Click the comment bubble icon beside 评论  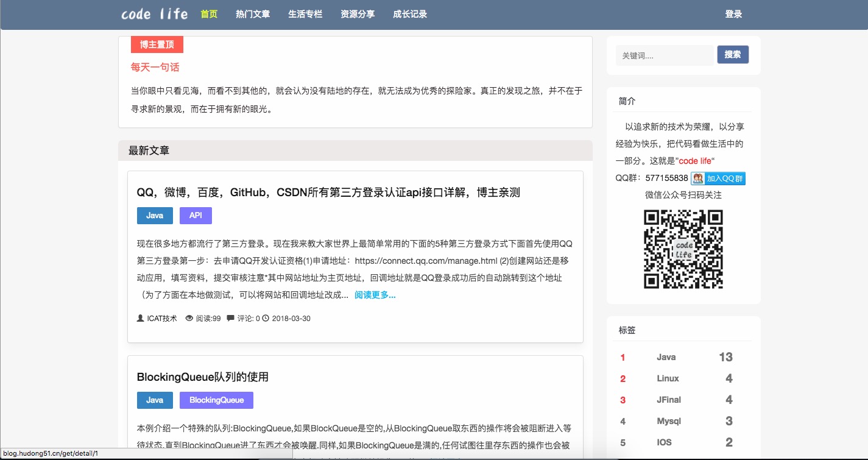[x=230, y=318]
